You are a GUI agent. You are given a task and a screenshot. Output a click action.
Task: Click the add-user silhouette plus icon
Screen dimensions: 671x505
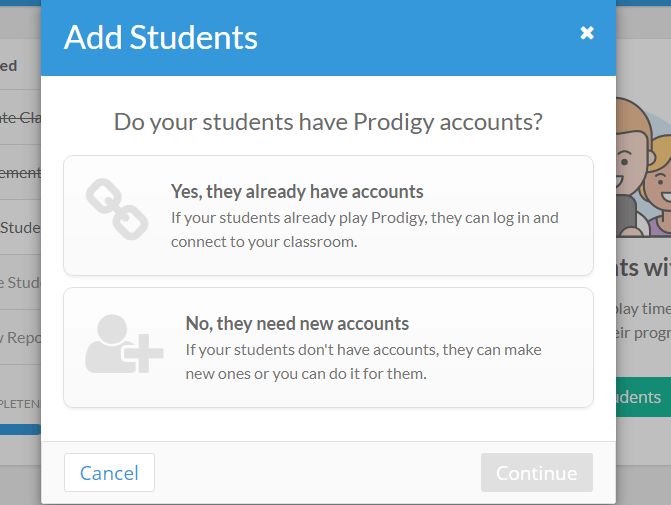123,344
